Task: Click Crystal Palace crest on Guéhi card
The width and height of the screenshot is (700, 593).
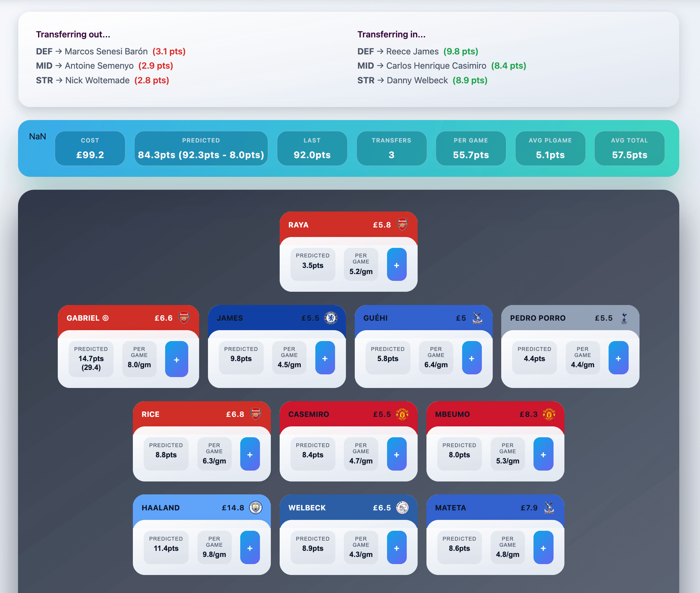Action: pos(477,318)
